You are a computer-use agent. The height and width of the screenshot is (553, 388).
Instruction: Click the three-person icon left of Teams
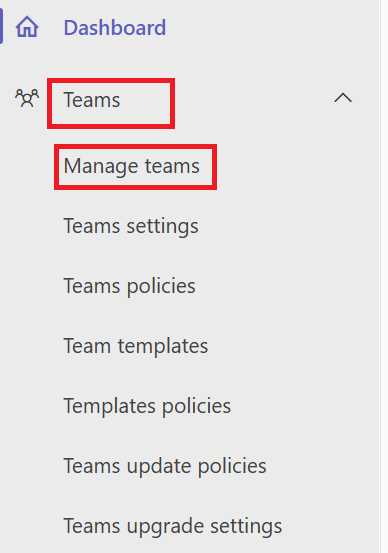point(27,98)
